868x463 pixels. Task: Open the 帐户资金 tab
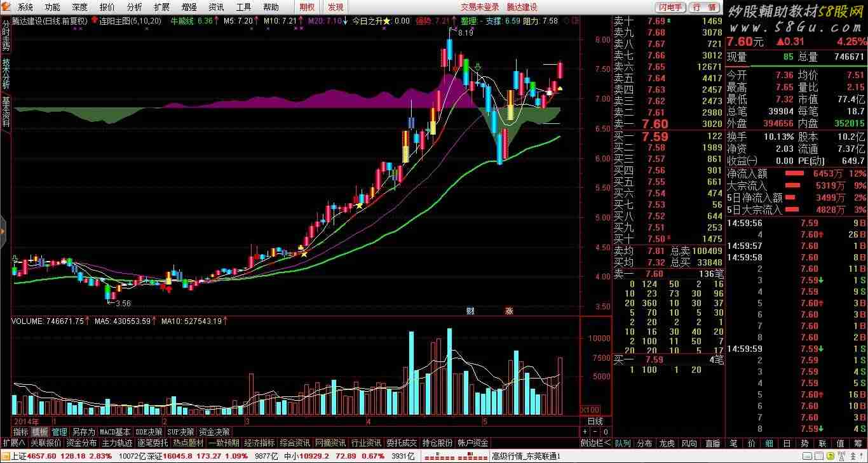pos(473,443)
